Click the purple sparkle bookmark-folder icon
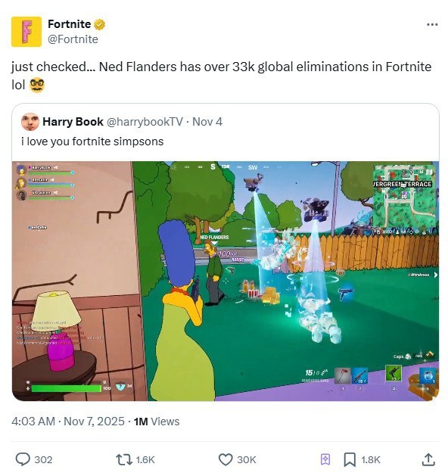The width and height of the screenshot is (448, 476). click(x=325, y=459)
